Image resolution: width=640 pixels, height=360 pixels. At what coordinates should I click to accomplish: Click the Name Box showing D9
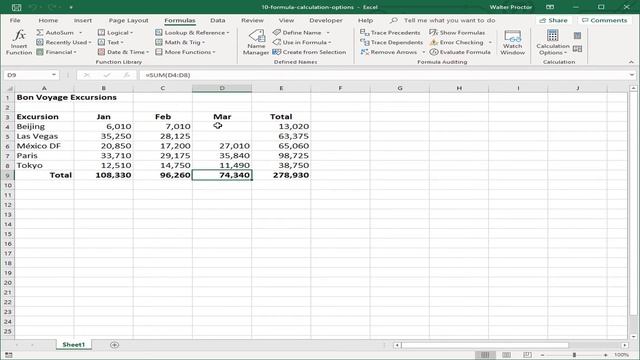[x=31, y=75]
